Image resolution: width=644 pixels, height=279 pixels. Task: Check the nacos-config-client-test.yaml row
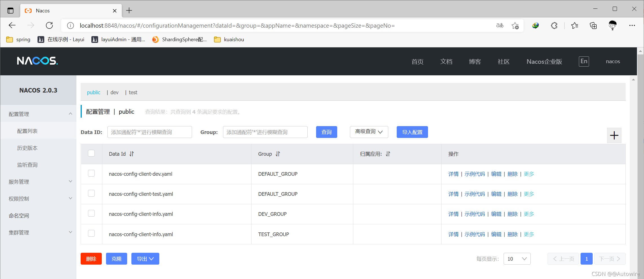pos(91,193)
